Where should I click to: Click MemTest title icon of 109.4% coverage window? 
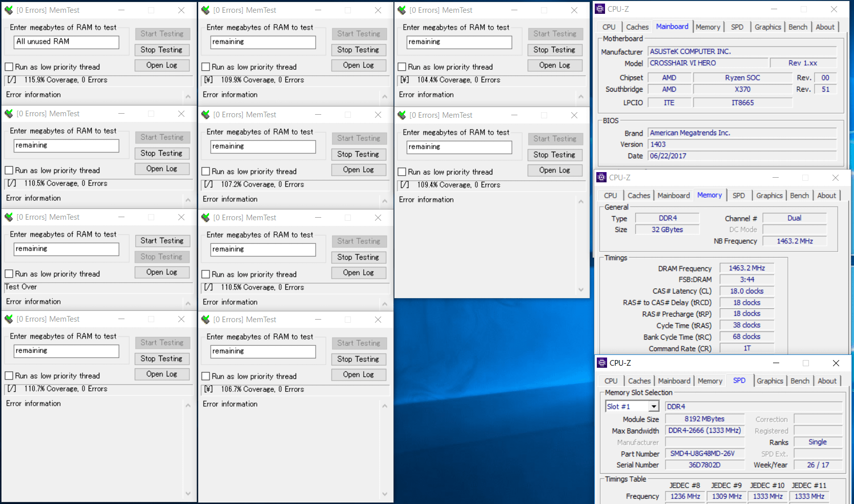[402, 115]
